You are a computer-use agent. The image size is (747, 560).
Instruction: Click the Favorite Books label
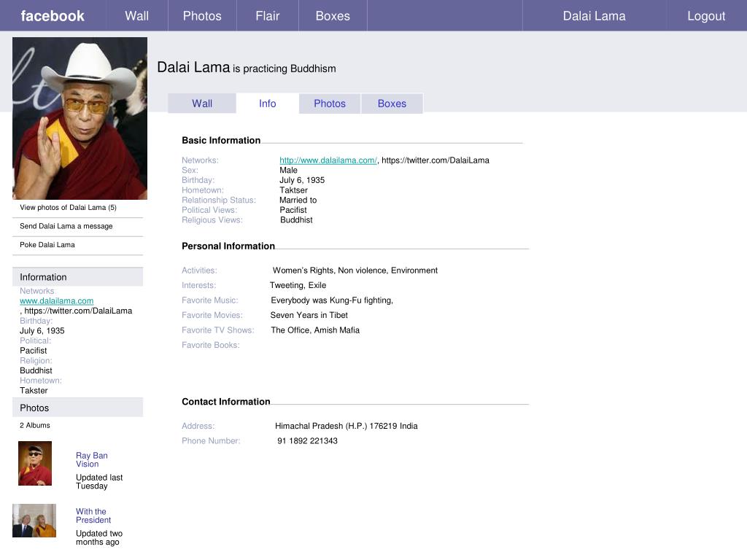211,345
